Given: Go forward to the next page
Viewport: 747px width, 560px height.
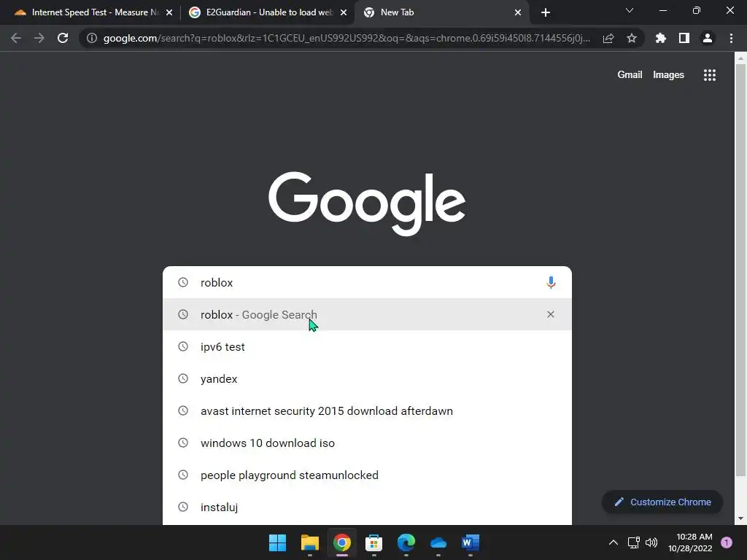Looking at the screenshot, I should pos(39,38).
